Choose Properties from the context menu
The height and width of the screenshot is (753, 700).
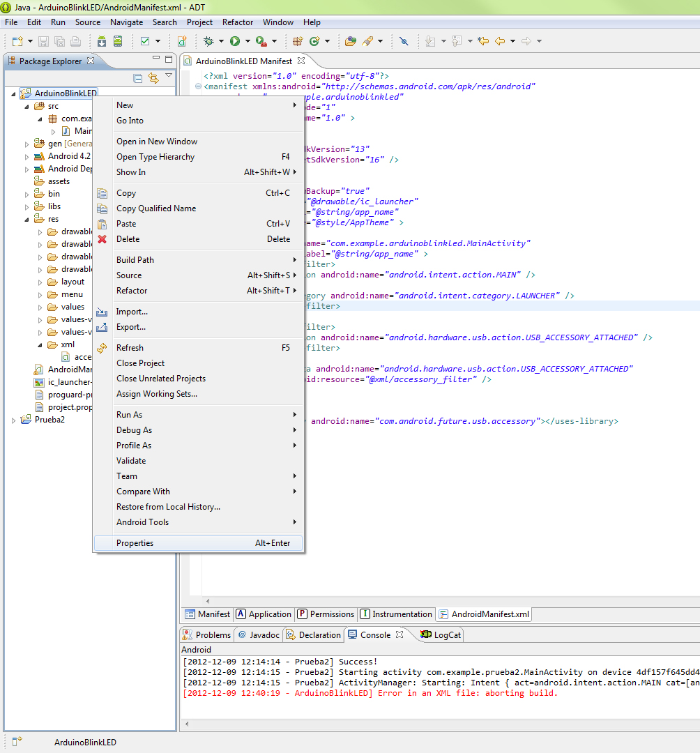(x=135, y=543)
